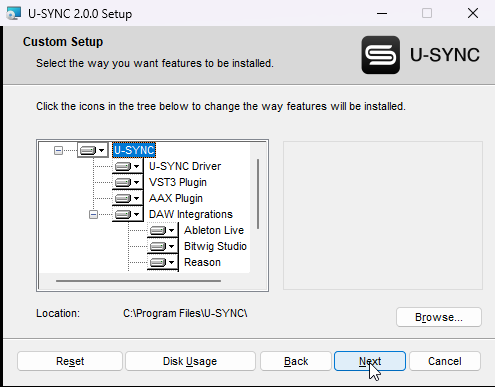Collapse the DAW Integrations tree node
The image size is (495, 387).
tap(93, 215)
